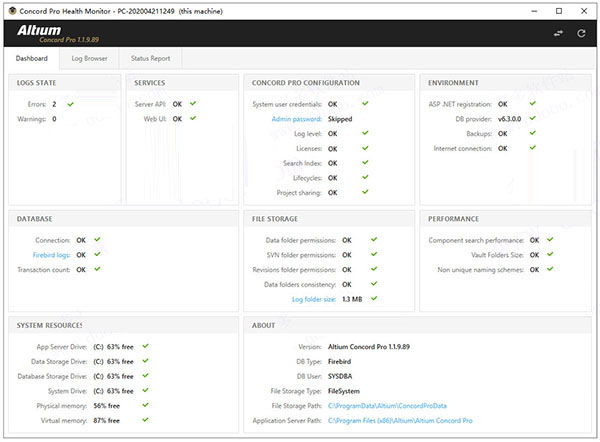Click the Server API status checkmark
This screenshot has height=442, width=600.
point(193,103)
